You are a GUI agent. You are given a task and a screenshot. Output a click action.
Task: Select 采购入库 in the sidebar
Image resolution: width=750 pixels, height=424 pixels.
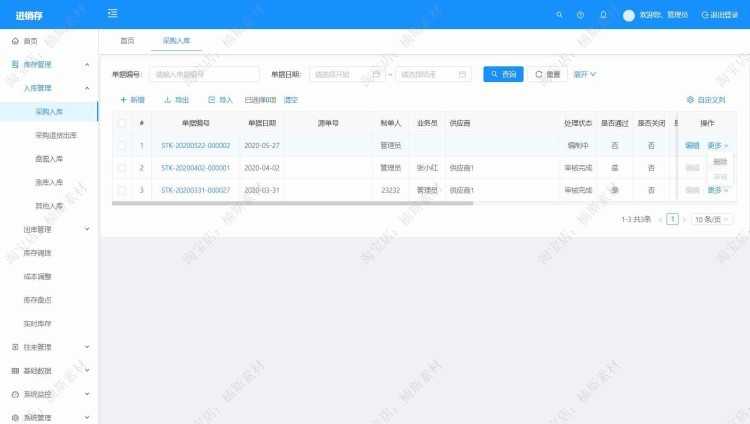point(49,112)
